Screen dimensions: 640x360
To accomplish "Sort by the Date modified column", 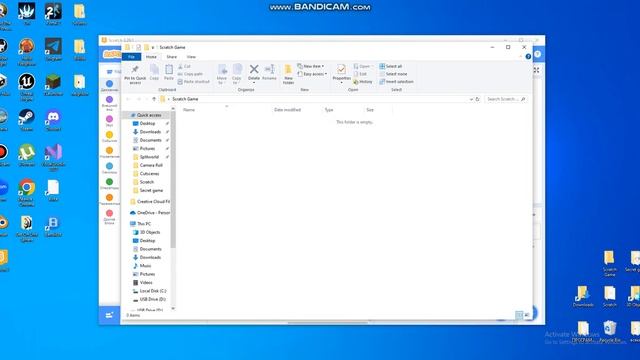I will [287, 110].
